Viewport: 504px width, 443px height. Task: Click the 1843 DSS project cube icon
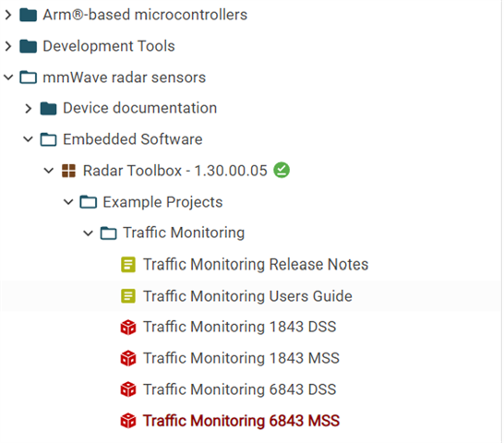click(x=128, y=328)
